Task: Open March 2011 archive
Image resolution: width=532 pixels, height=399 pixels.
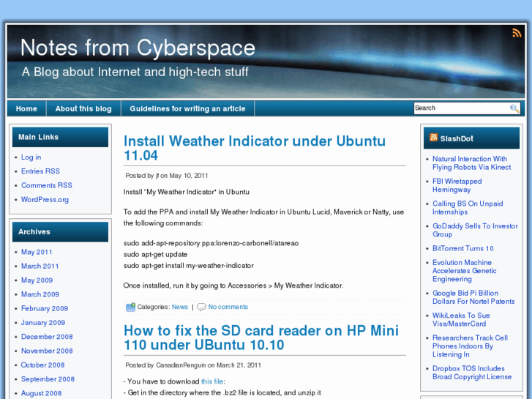Action: click(x=40, y=266)
